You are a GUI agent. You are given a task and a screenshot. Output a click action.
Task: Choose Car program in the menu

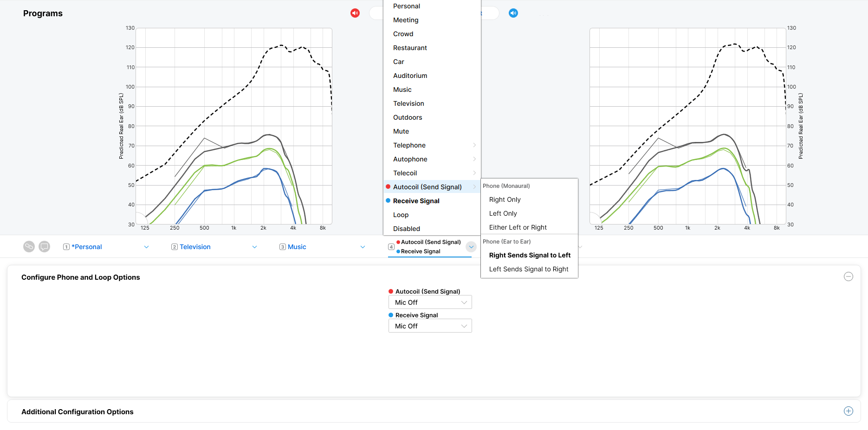click(432, 62)
